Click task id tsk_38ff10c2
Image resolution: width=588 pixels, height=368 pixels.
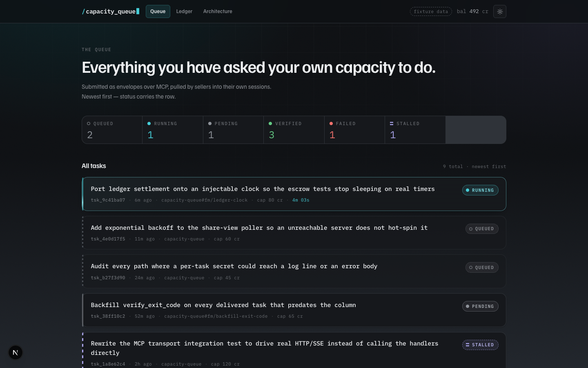coord(108,316)
